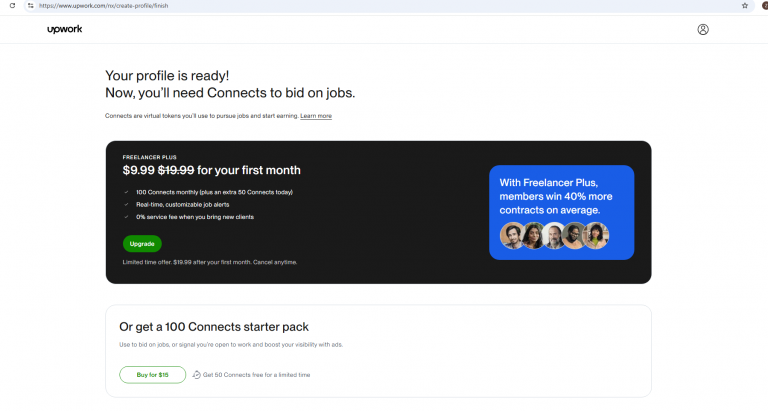This screenshot has width=768, height=411.
Task: Click 'Get 50 Connects free for a limited time'
Action: [257, 375]
